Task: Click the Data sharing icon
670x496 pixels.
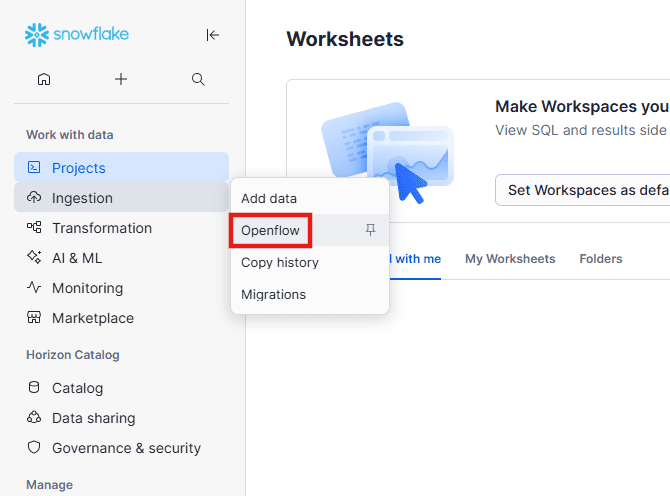Action: (x=34, y=417)
